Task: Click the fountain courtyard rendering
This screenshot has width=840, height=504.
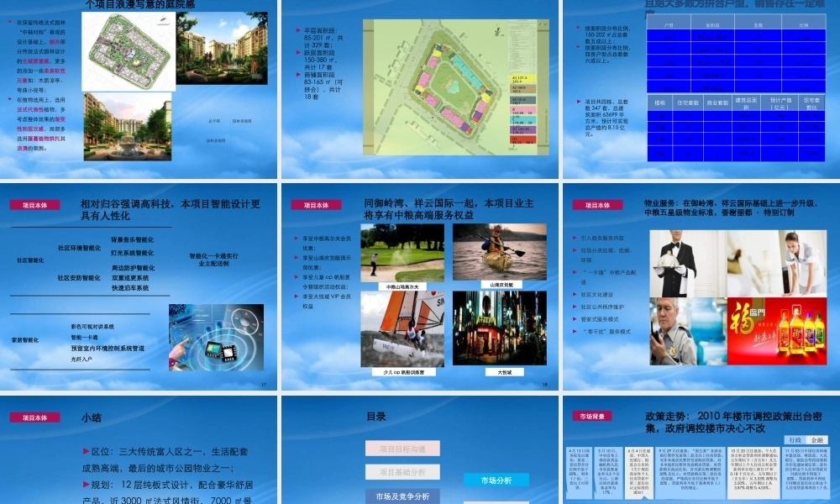Action: 128,126
